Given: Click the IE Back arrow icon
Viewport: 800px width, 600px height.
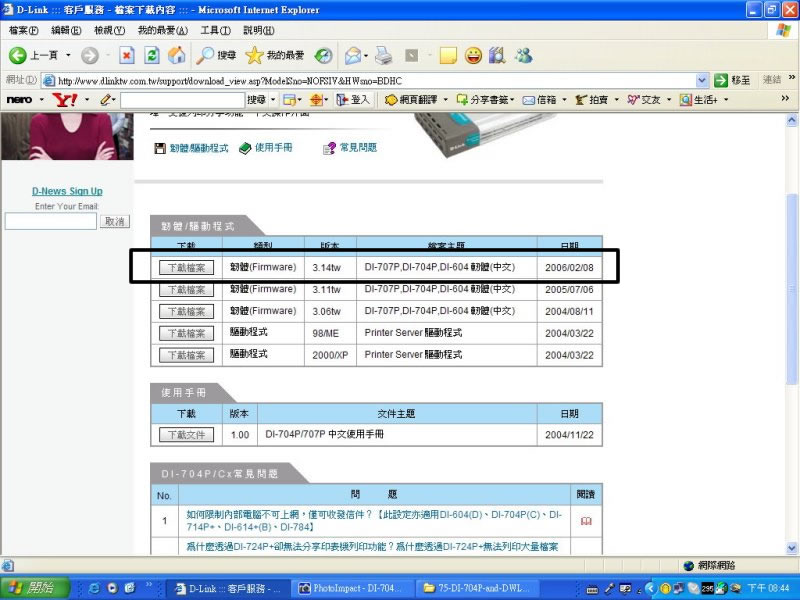Looking at the screenshot, I should (18, 55).
